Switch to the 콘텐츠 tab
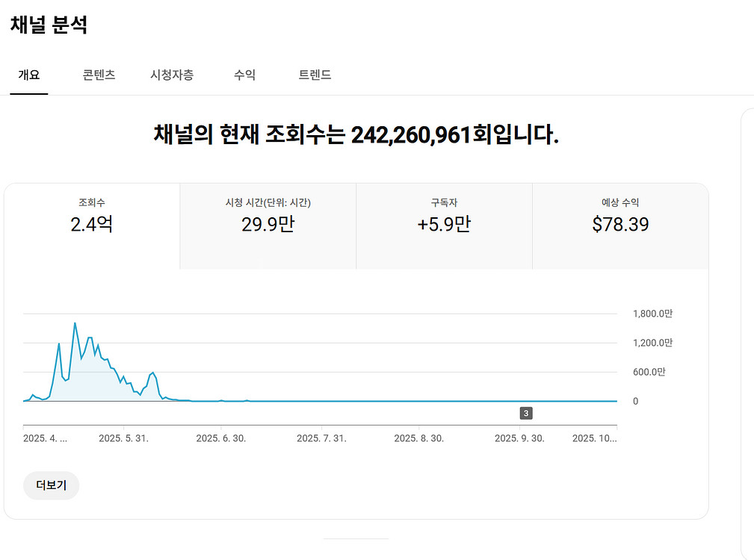754x560 pixels. pos(98,75)
